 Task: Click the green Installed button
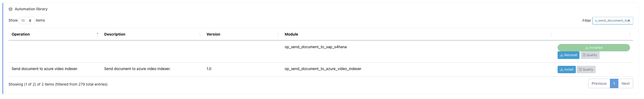click(x=594, y=48)
